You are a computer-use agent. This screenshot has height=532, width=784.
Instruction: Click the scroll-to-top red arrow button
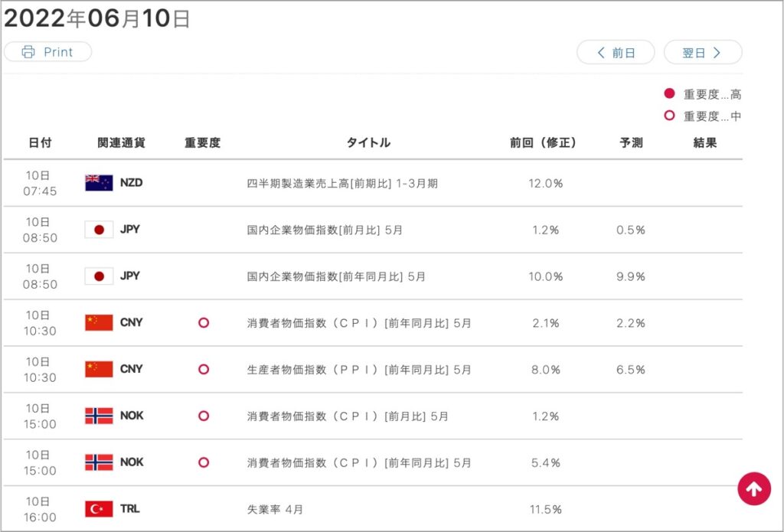[x=754, y=489]
